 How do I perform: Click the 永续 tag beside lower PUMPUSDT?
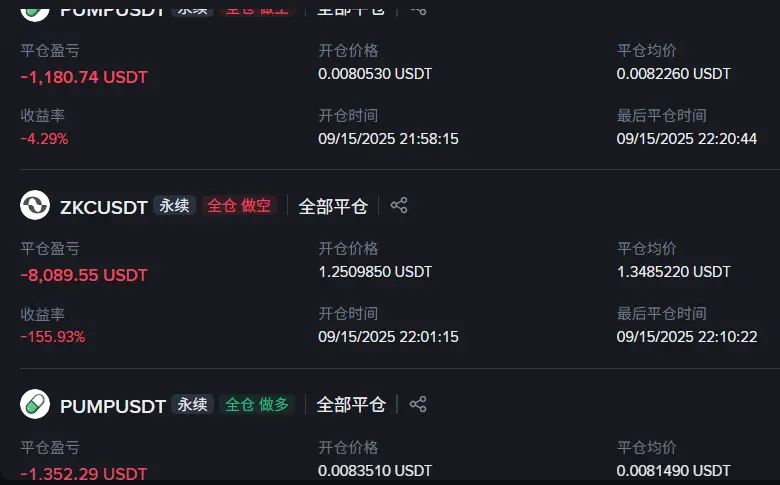coord(193,404)
